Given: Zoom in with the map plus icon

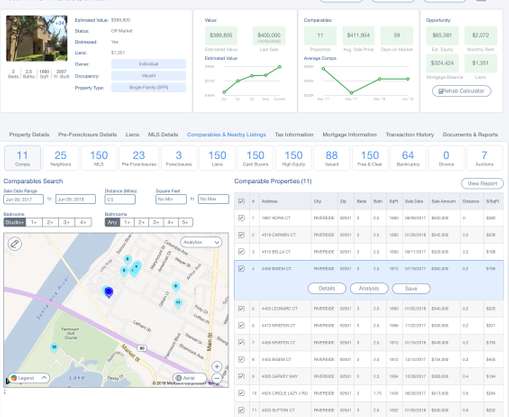Looking at the screenshot, I should 217,367.
